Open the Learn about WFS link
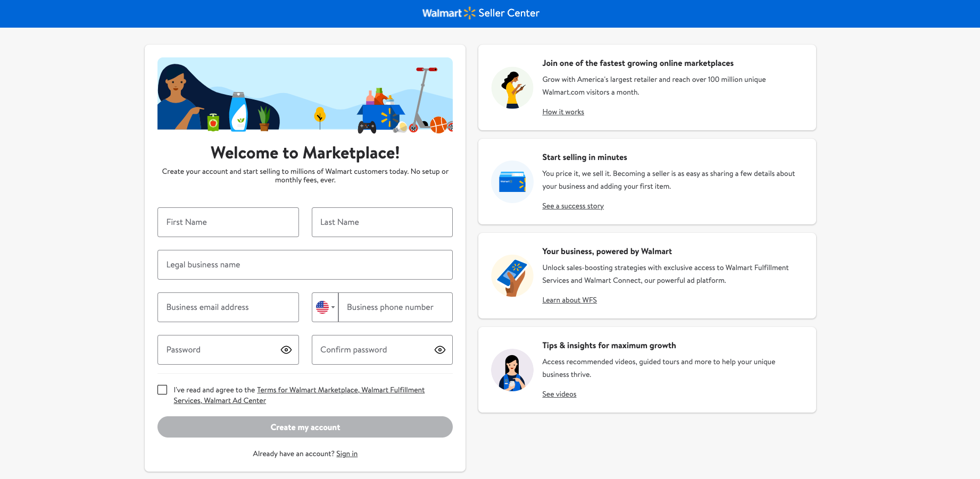The image size is (980, 479). click(x=569, y=300)
